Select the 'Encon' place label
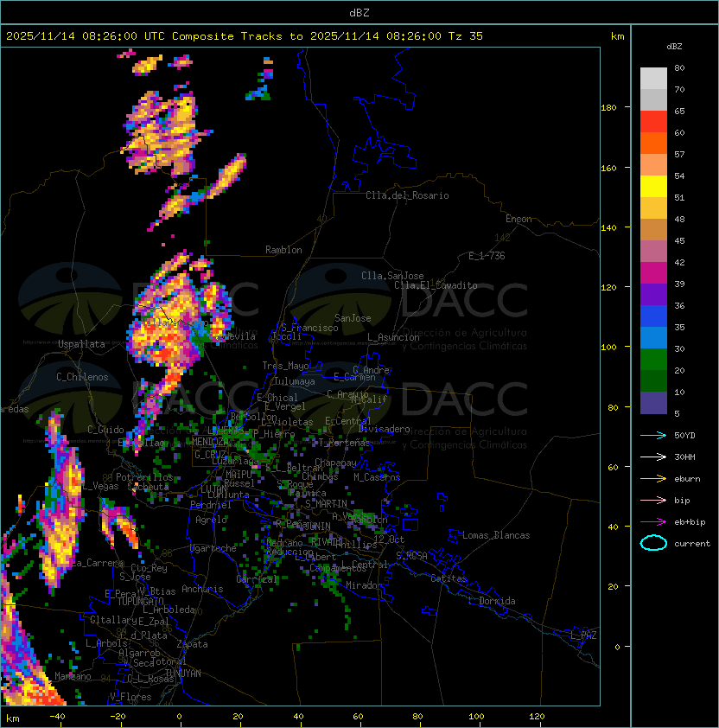Image resolution: width=719 pixels, height=728 pixels. click(x=519, y=219)
